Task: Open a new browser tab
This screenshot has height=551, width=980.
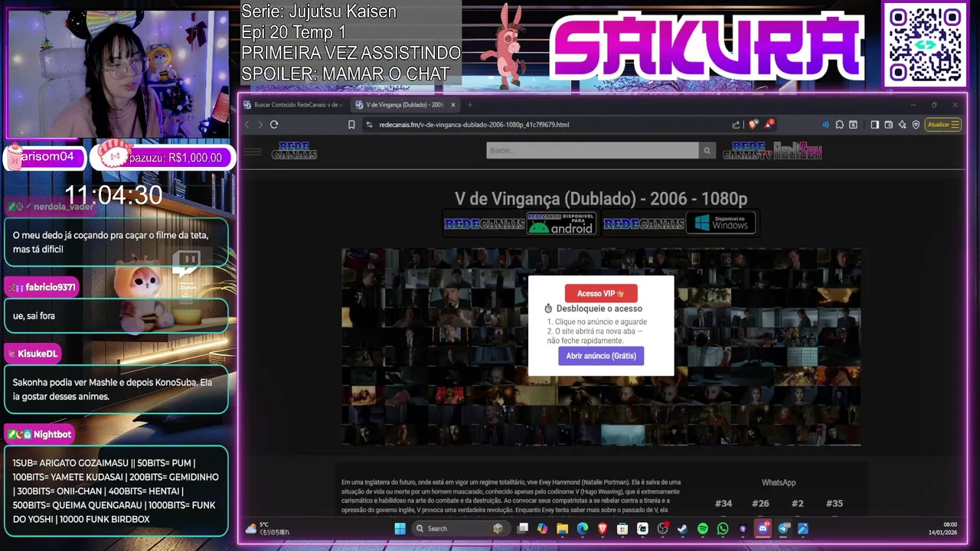Action: (x=470, y=105)
